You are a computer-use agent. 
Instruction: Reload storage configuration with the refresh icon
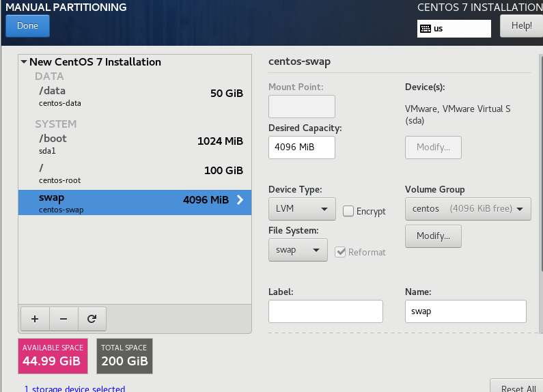pos(92,319)
